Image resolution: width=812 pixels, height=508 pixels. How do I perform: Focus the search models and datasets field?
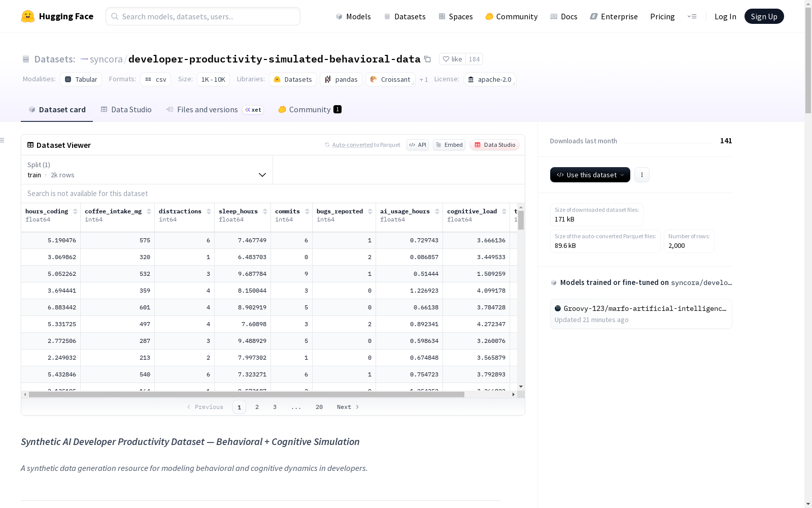coord(203,16)
